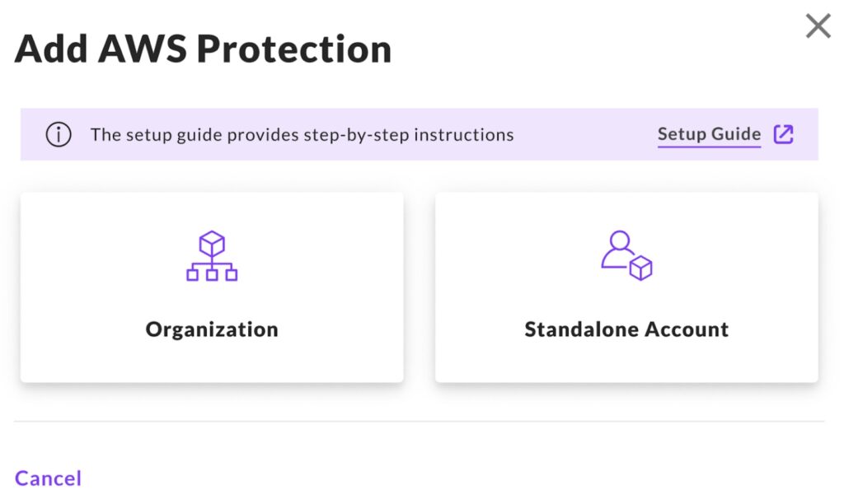This screenshot has width=844, height=504.
Task: Click the Organization hierarchy icon
Action: [212, 256]
